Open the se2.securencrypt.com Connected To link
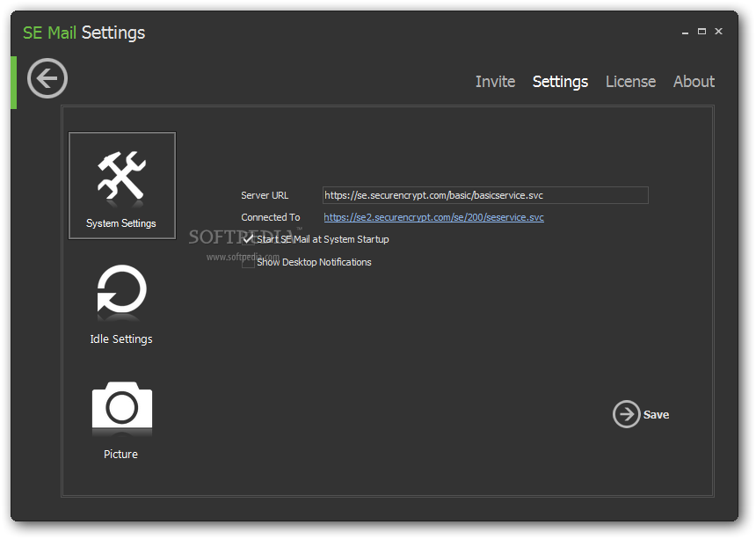Image resolution: width=756 pixels, height=539 pixels. [x=433, y=217]
